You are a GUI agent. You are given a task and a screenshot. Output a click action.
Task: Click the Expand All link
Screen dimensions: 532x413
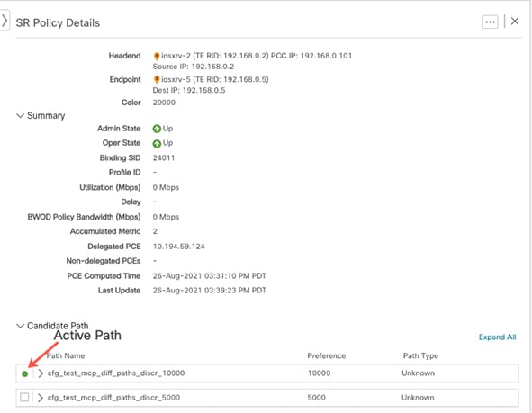[498, 337]
